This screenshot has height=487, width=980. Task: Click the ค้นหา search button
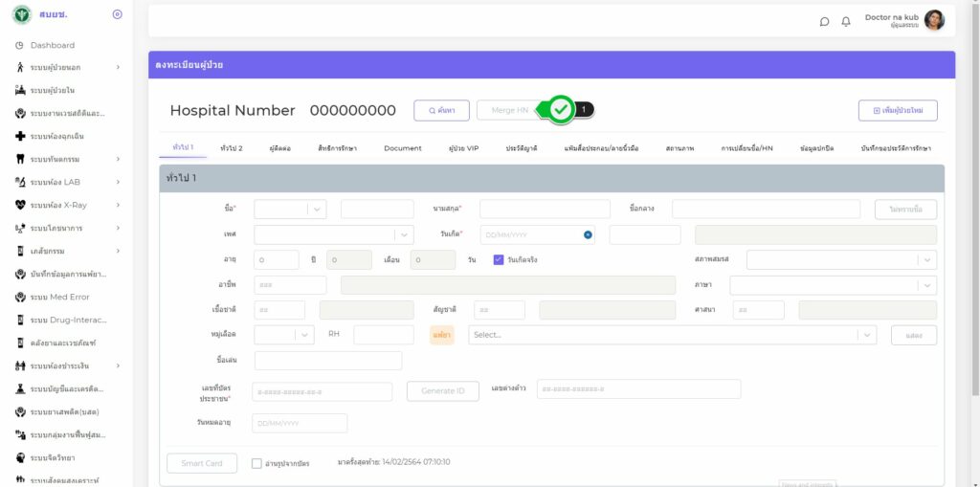[441, 110]
